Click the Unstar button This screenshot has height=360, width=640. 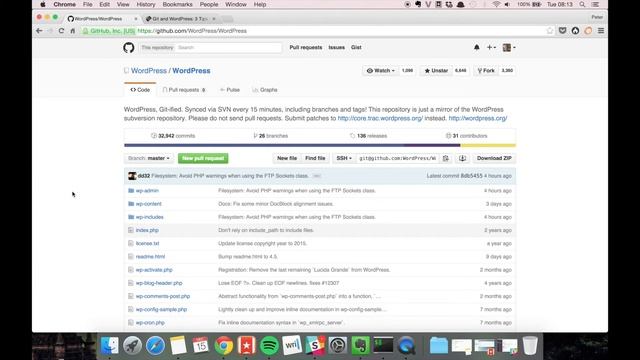click(x=436, y=71)
